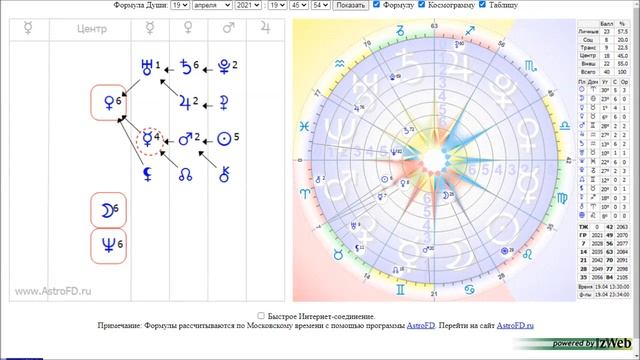This screenshot has height=360, width=640.
Task: Select the boxed Moon 6 symbol
Action: pyautogui.click(x=109, y=210)
